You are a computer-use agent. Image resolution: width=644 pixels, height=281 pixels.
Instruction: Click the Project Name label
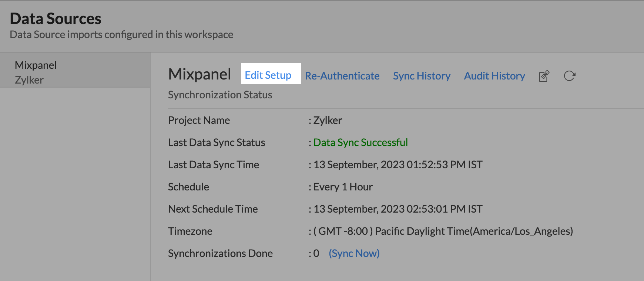point(199,120)
